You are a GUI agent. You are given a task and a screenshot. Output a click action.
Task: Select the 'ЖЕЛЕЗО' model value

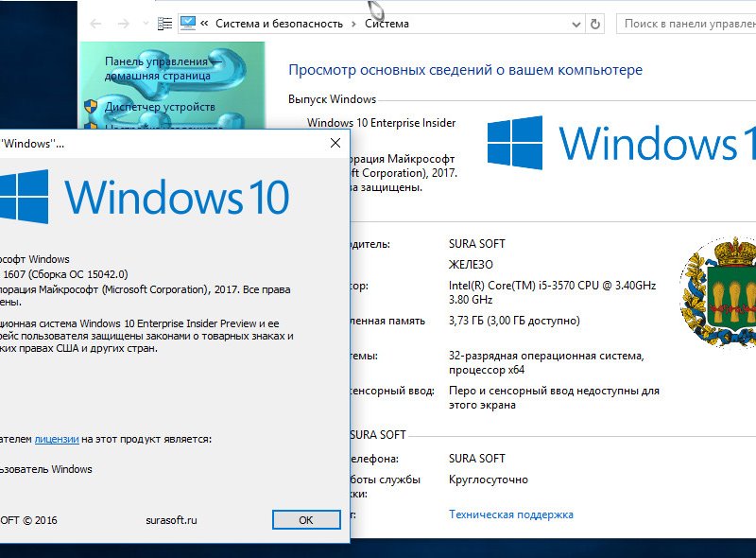pyautogui.click(x=471, y=265)
